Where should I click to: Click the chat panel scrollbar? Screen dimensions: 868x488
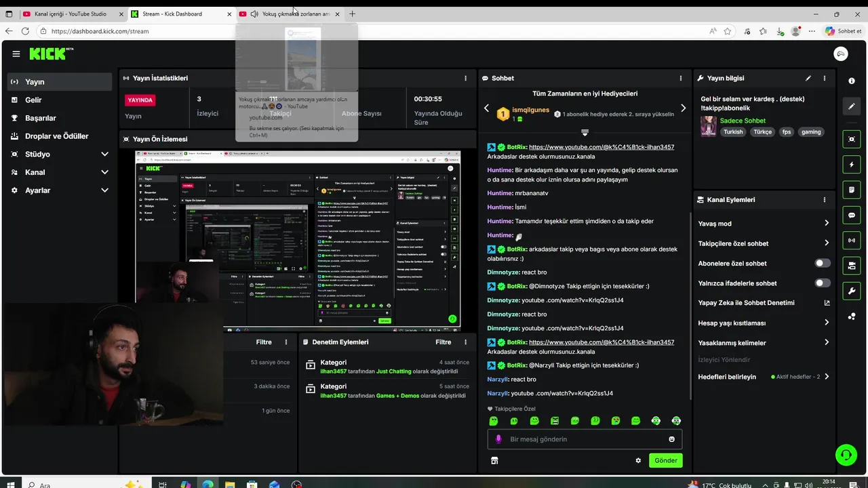pos(690,305)
